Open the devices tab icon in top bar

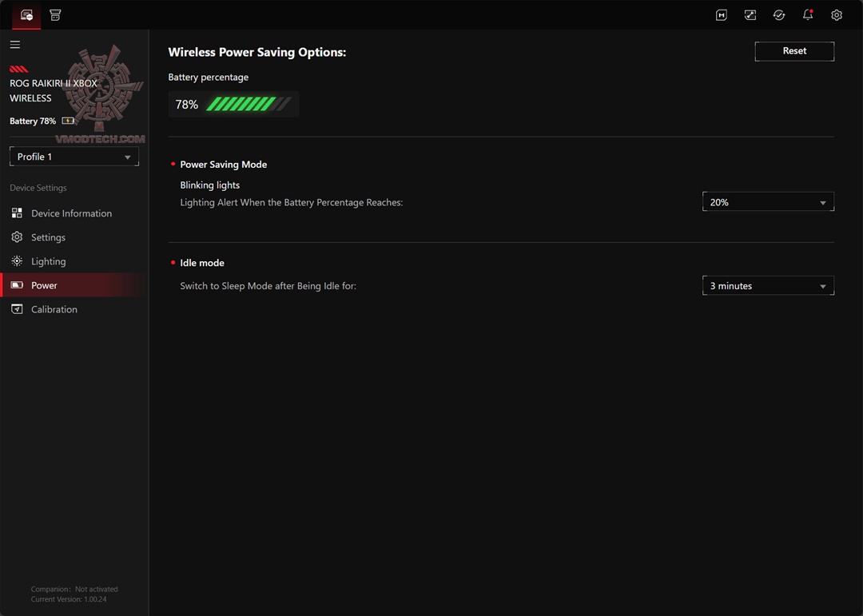26,15
